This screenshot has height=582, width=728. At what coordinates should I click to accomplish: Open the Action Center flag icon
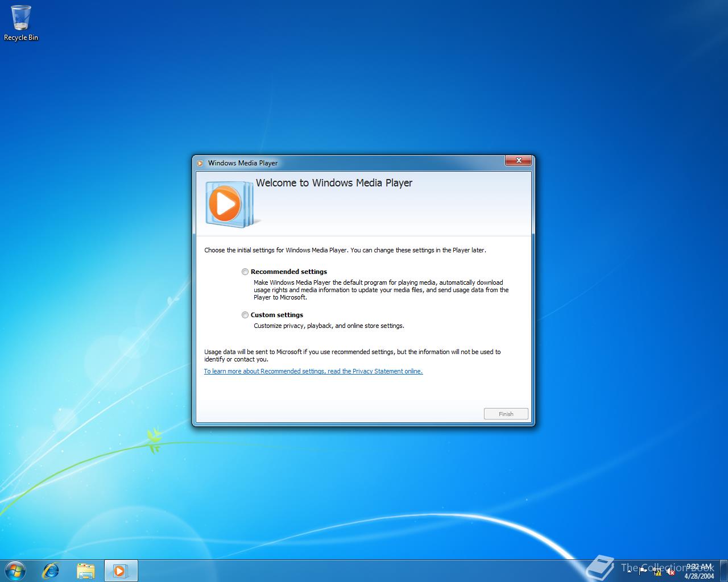point(643,572)
